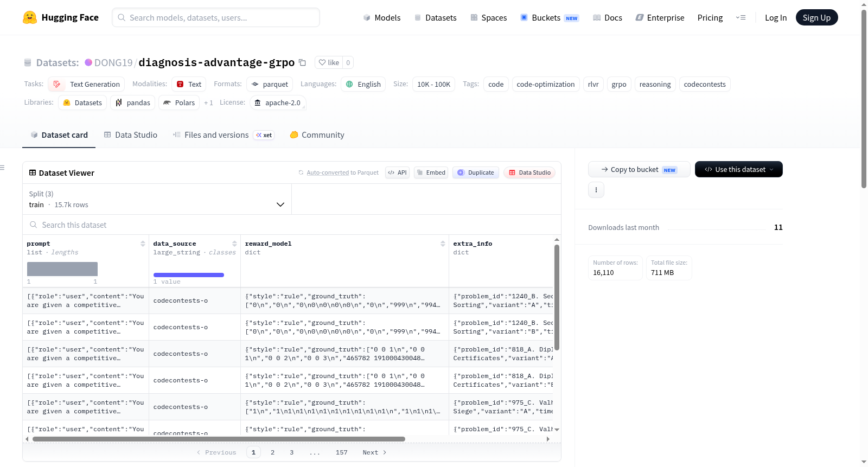Click the grpo tag
The image size is (868, 467).
619,84
